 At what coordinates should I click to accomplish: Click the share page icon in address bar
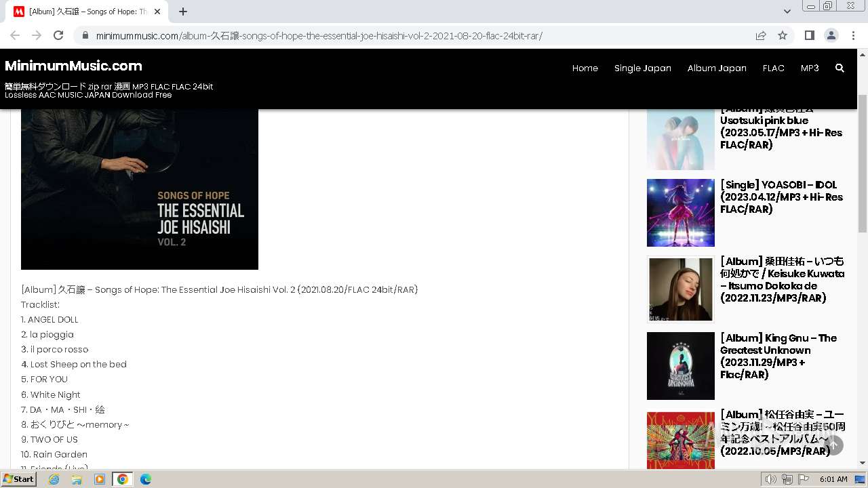(761, 36)
